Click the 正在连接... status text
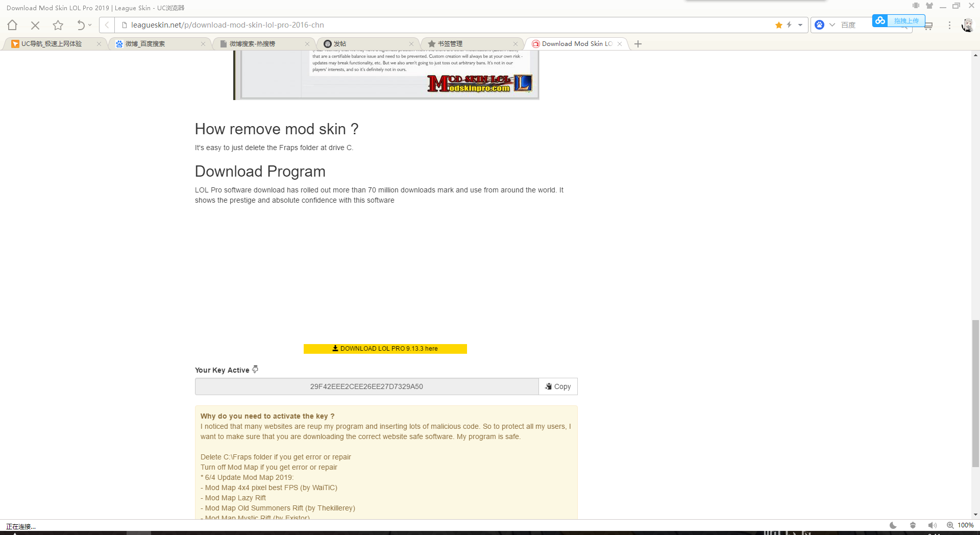980x535 pixels. click(x=21, y=526)
